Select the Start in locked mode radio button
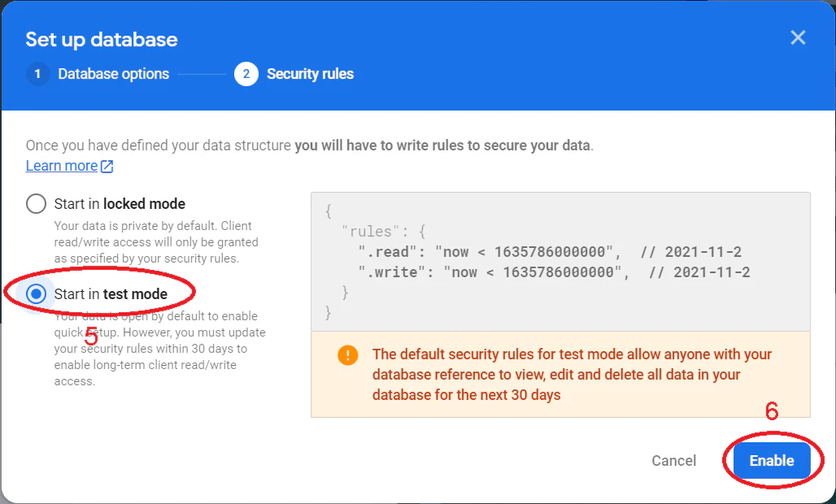 click(37, 203)
